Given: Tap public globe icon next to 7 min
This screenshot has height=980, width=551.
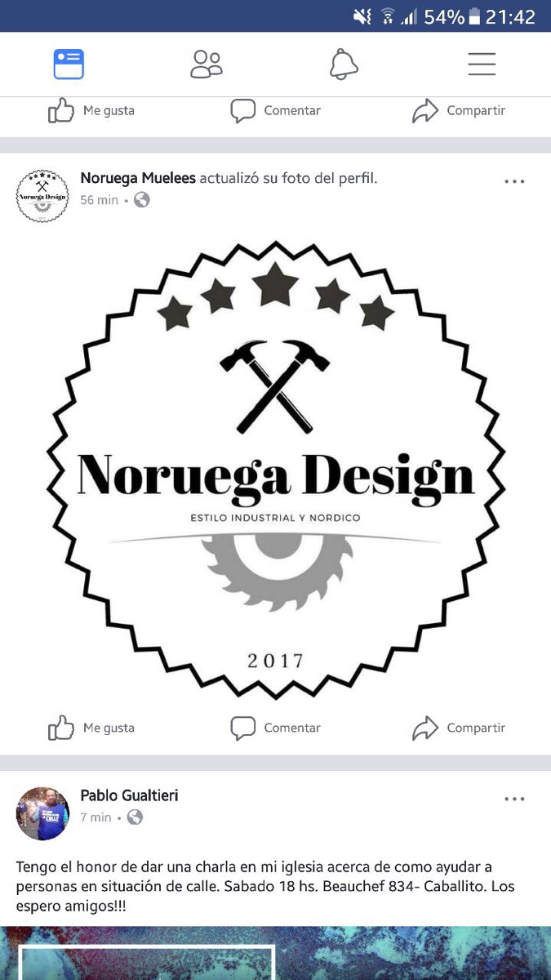Looking at the screenshot, I should 136,817.
